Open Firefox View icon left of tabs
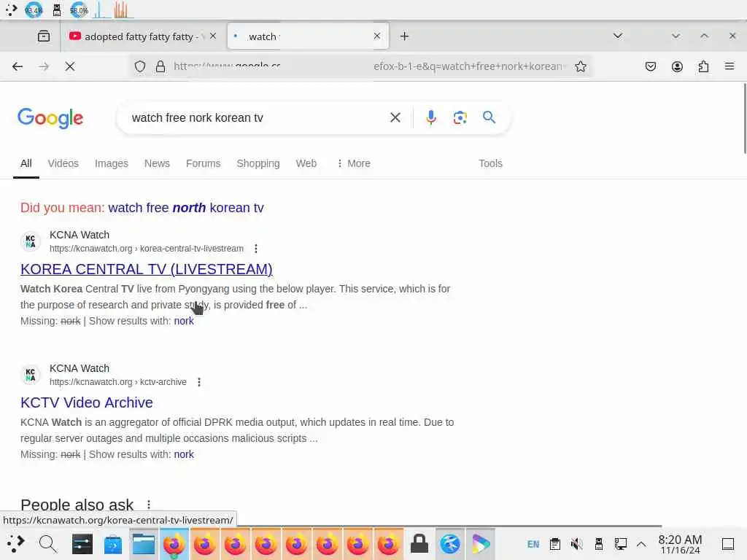This screenshot has height=560, width=747. [x=44, y=36]
